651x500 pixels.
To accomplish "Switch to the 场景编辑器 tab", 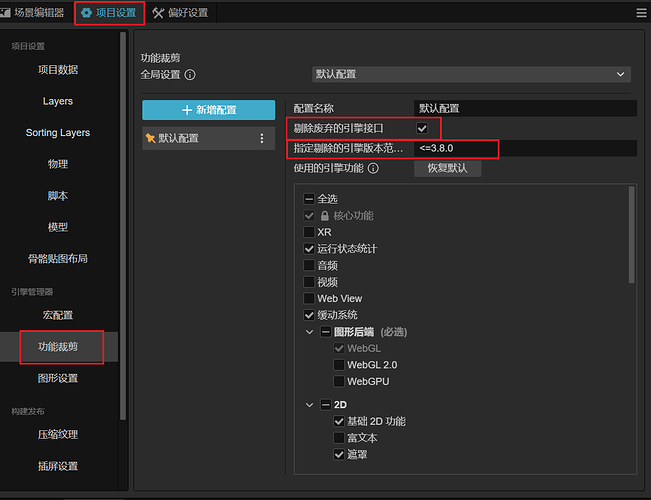I will click(33, 12).
